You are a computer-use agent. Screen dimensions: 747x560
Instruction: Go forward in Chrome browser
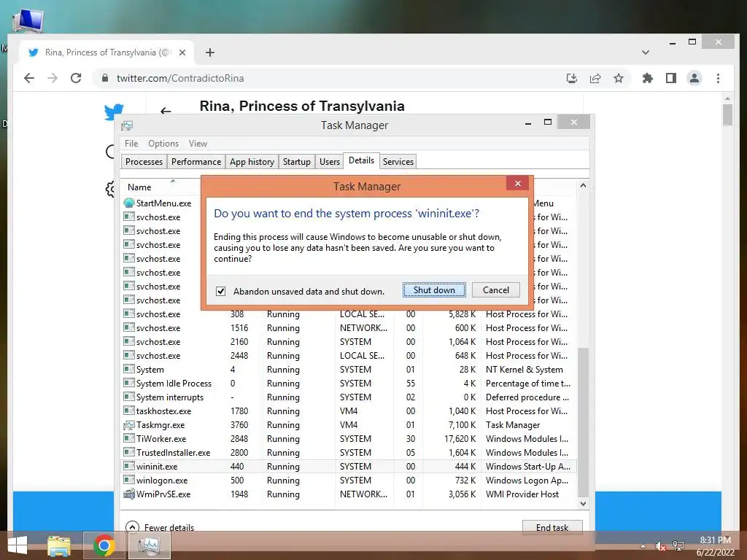click(53, 78)
